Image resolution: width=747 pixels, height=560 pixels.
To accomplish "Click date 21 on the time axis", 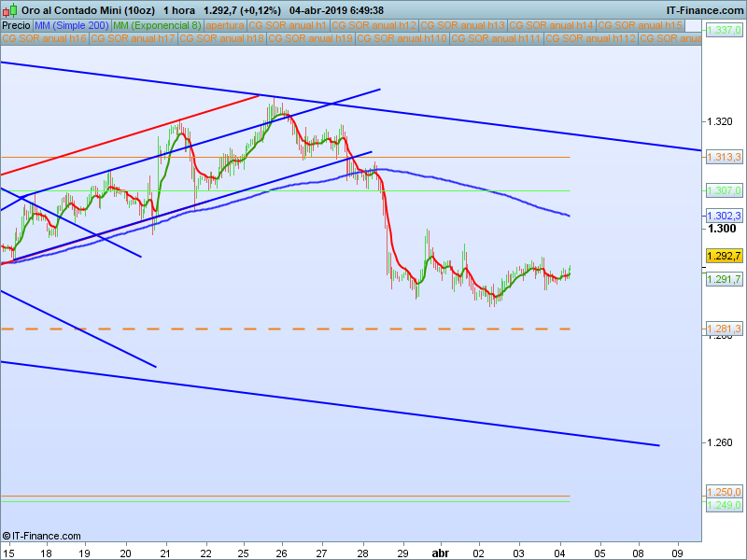I will (165, 553).
